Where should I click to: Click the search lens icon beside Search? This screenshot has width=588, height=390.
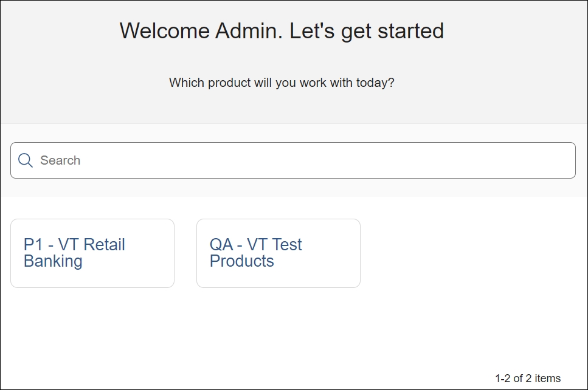point(26,160)
